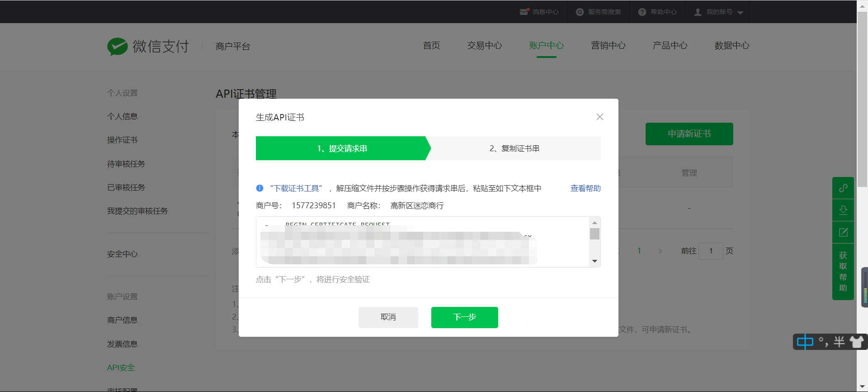
Task: Open 商户信息 in the sidebar
Action: click(x=123, y=320)
